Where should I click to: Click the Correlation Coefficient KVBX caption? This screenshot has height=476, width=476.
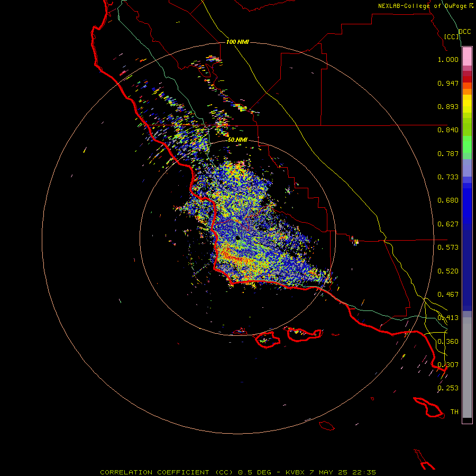[238, 472]
